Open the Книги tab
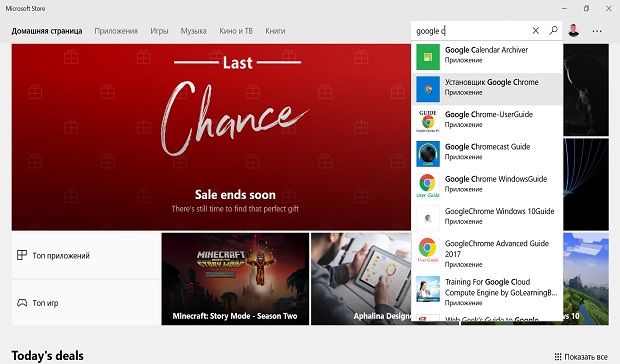Viewport: 620px width, 364px height. [x=275, y=31]
